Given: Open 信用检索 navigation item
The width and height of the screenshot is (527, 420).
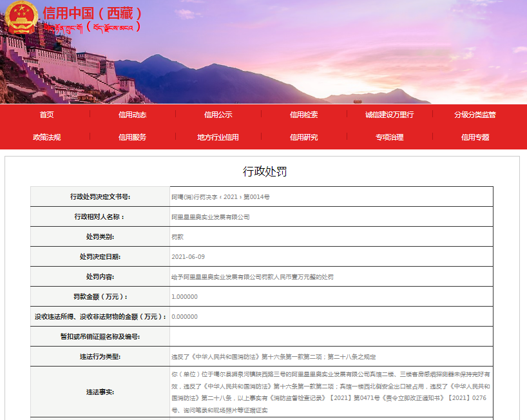Looking at the screenshot, I should (304, 115).
